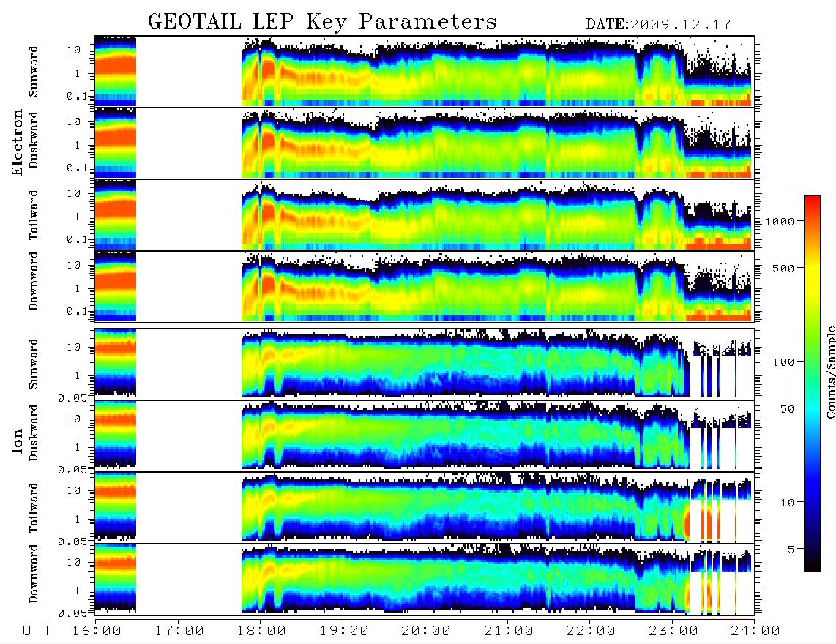Click the '100' colorbar tick value

coord(784,362)
